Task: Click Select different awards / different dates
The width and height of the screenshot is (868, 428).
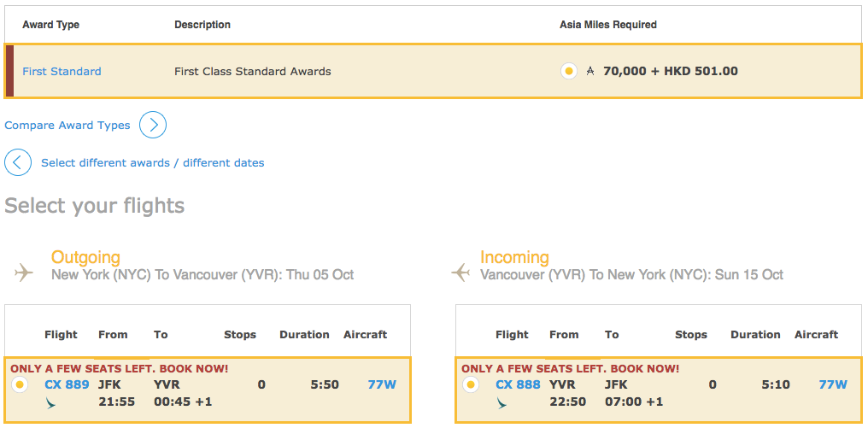Action: pyautogui.click(x=153, y=163)
